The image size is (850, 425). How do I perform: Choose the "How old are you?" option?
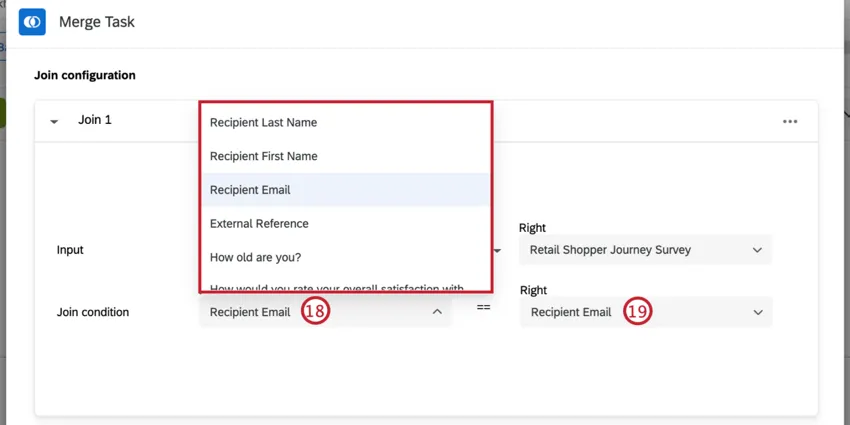coord(255,257)
